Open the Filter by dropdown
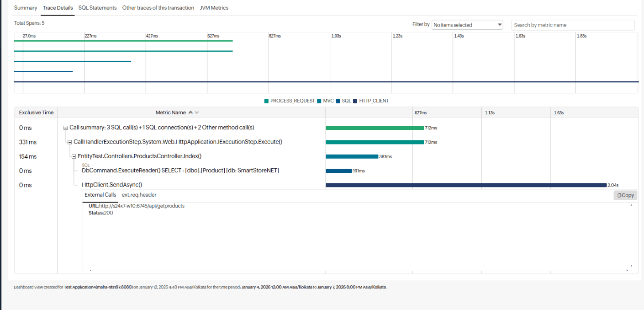Image resolution: width=644 pixels, height=310 pixels. tap(467, 24)
